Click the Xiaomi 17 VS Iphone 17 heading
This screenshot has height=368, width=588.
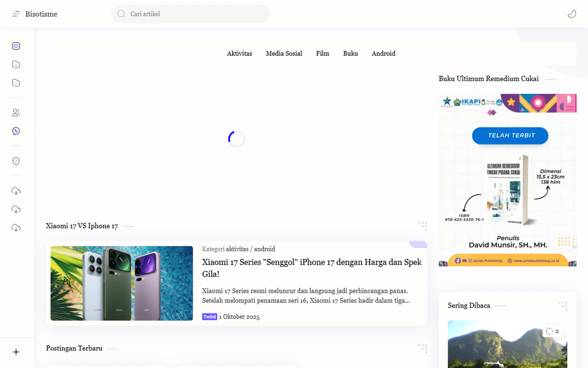tap(82, 226)
